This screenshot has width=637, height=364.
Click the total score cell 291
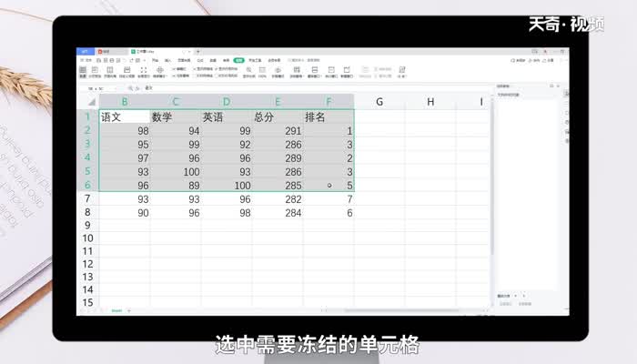(x=278, y=131)
